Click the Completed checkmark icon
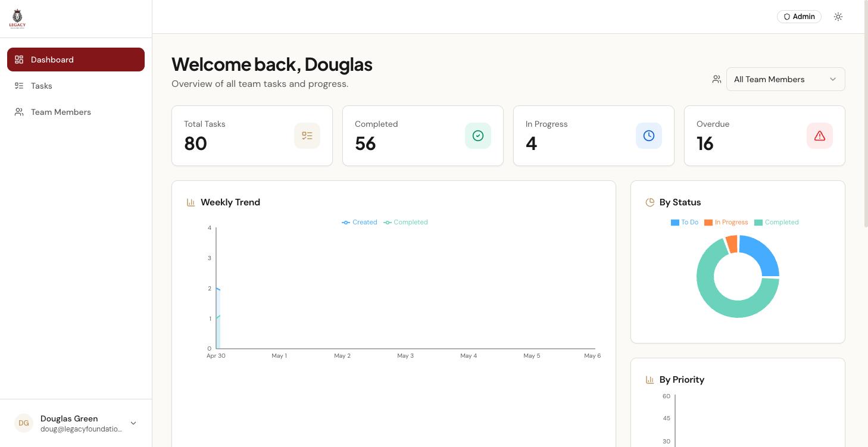Image resolution: width=868 pixels, height=447 pixels. (478, 136)
